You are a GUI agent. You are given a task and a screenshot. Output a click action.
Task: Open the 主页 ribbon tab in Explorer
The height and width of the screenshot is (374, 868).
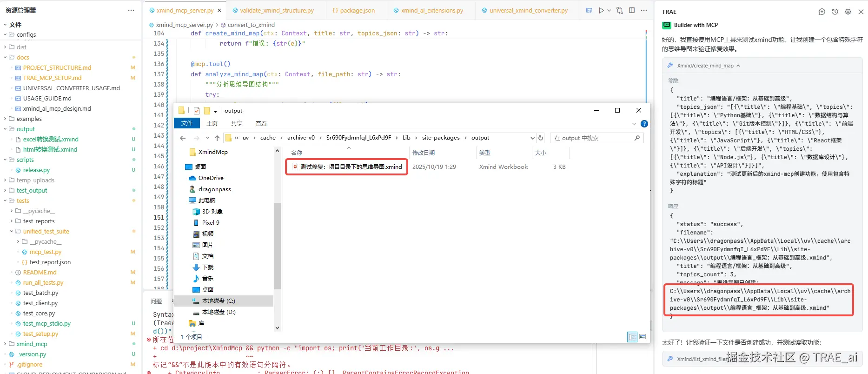212,123
